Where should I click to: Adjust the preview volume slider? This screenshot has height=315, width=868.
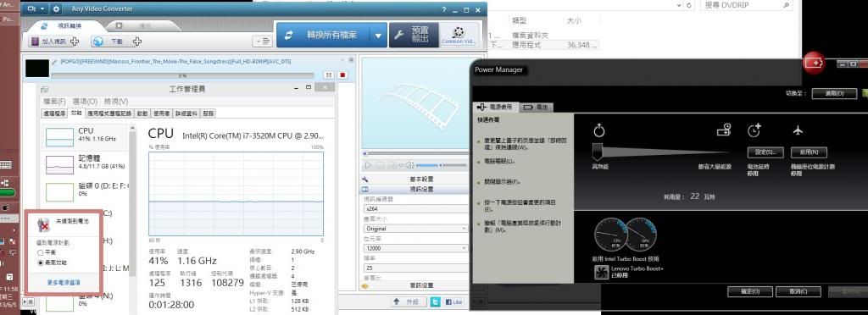[x=440, y=165]
